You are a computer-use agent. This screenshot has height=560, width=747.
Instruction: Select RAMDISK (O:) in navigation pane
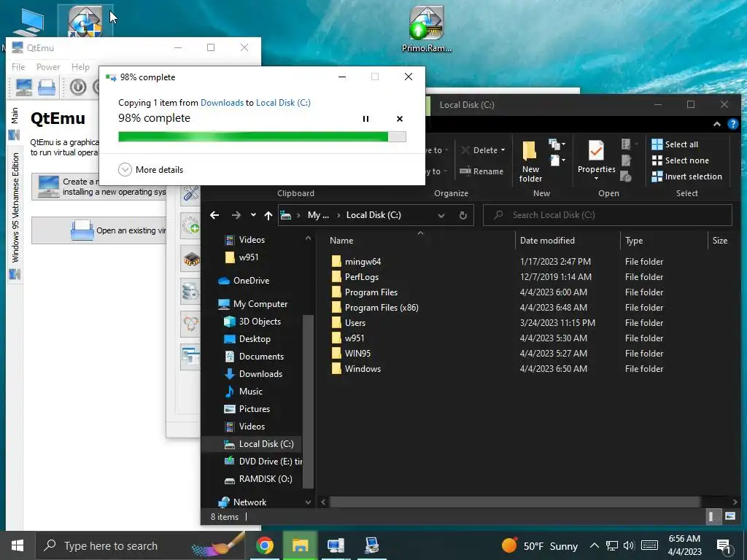pyautogui.click(x=258, y=478)
